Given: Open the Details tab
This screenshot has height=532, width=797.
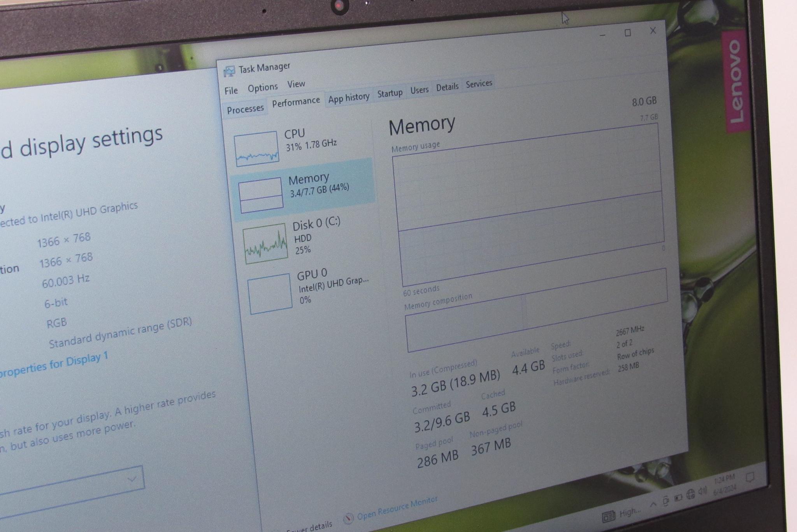Looking at the screenshot, I should coord(447,87).
